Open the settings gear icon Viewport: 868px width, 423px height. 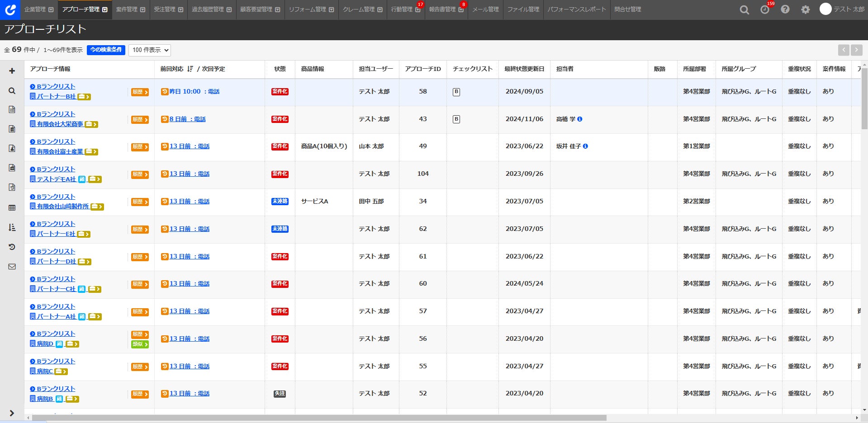(806, 9)
